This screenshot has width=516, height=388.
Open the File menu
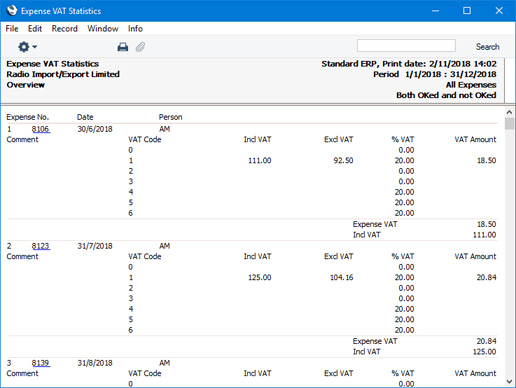click(x=12, y=29)
